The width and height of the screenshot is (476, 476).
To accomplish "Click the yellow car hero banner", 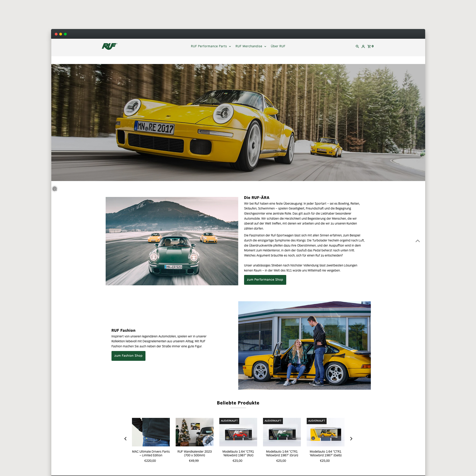I will tap(238, 122).
